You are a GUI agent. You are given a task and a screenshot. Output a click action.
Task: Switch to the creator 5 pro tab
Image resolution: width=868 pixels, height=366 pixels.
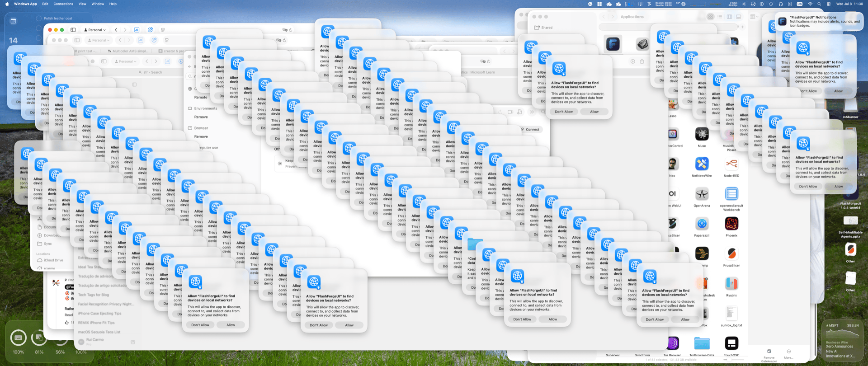171,51
